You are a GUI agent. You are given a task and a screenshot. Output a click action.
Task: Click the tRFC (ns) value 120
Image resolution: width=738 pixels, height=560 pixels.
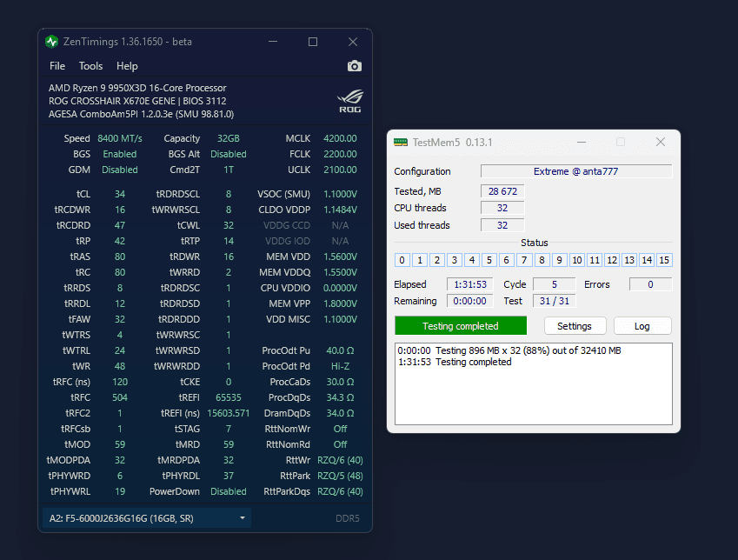click(x=120, y=382)
